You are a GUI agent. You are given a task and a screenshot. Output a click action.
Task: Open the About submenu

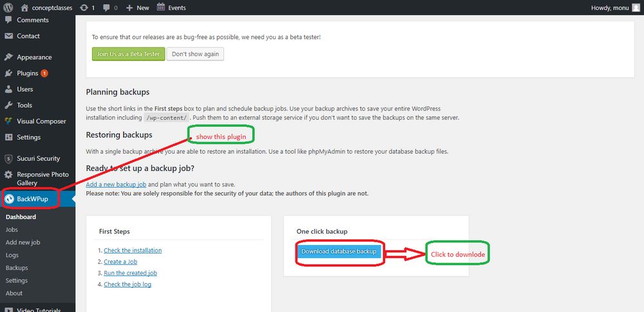14,293
